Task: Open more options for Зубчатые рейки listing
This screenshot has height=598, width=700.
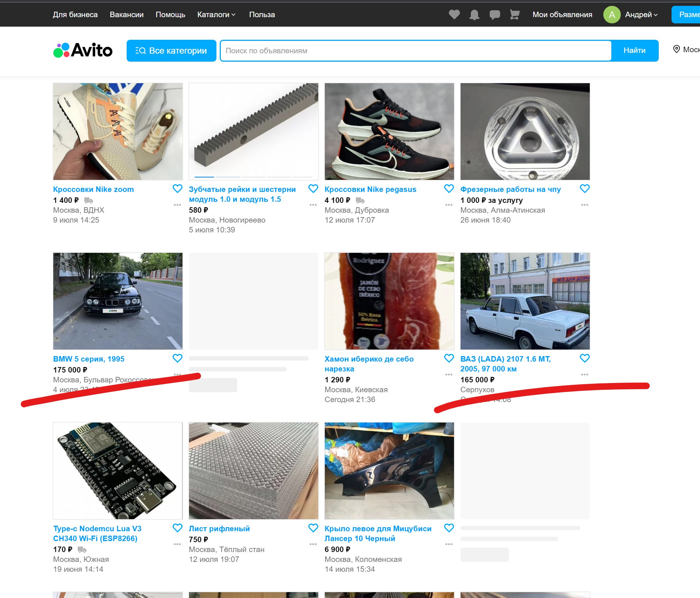Action: click(x=313, y=205)
